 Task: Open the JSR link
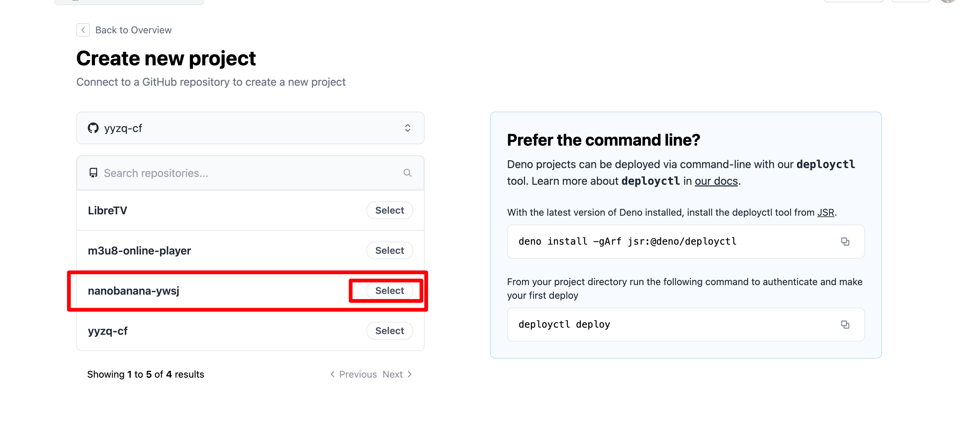pyautogui.click(x=825, y=212)
